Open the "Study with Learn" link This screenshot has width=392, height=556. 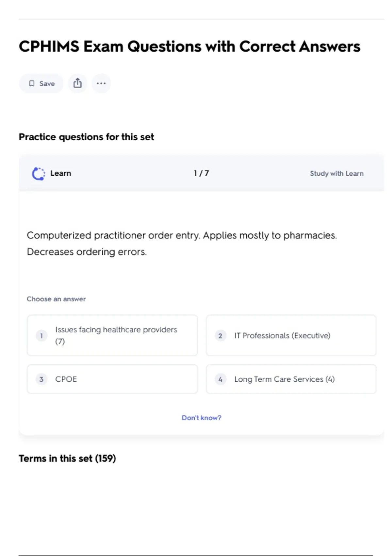click(336, 174)
